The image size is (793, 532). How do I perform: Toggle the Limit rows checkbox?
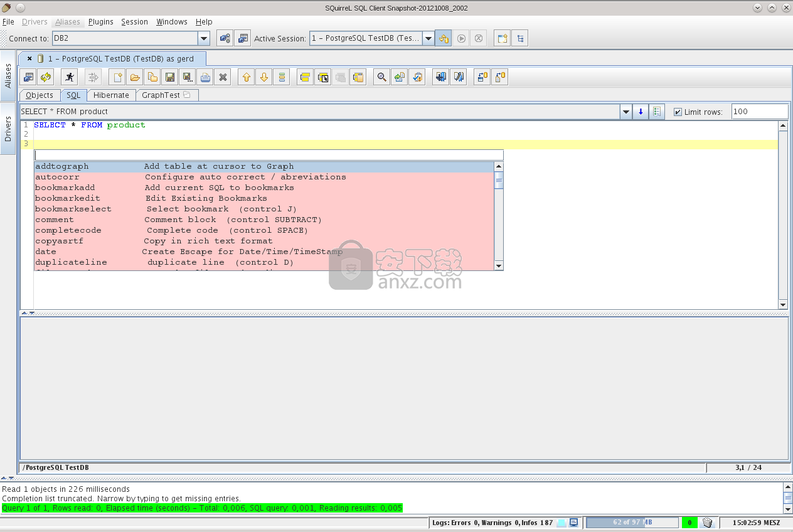point(678,112)
